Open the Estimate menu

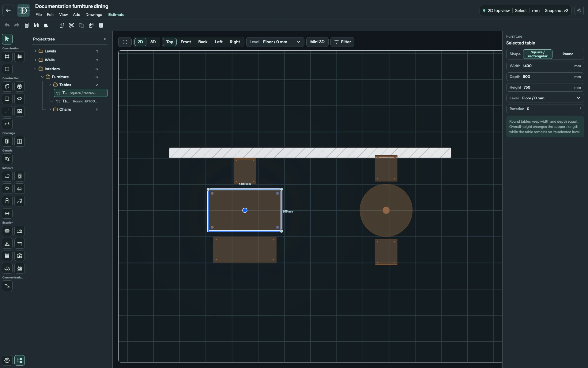[x=116, y=15]
